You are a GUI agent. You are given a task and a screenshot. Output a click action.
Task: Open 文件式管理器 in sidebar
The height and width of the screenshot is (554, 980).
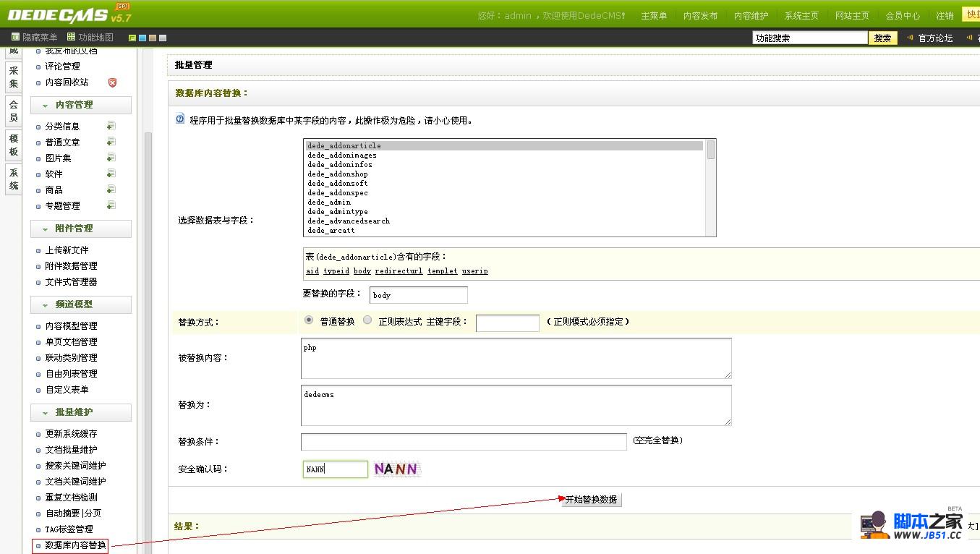click(x=71, y=282)
